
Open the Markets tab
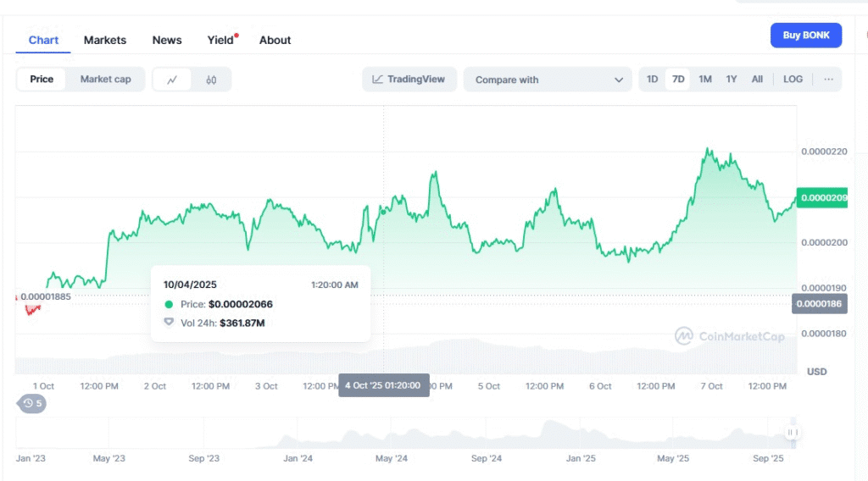[x=105, y=40]
